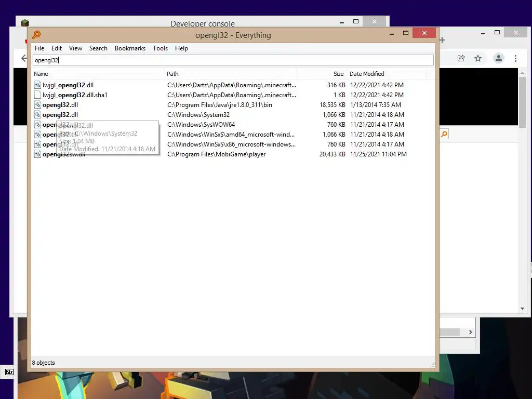Open the Search menu in Everything
The width and height of the screenshot is (532, 399).
tap(98, 48)
